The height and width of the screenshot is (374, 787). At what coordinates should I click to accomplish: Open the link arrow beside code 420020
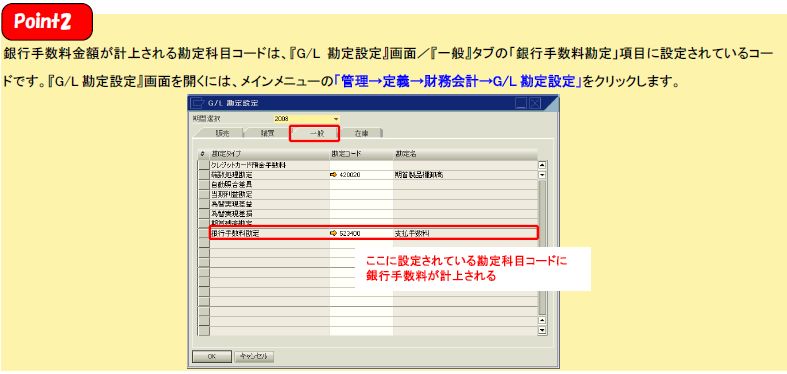333,175
